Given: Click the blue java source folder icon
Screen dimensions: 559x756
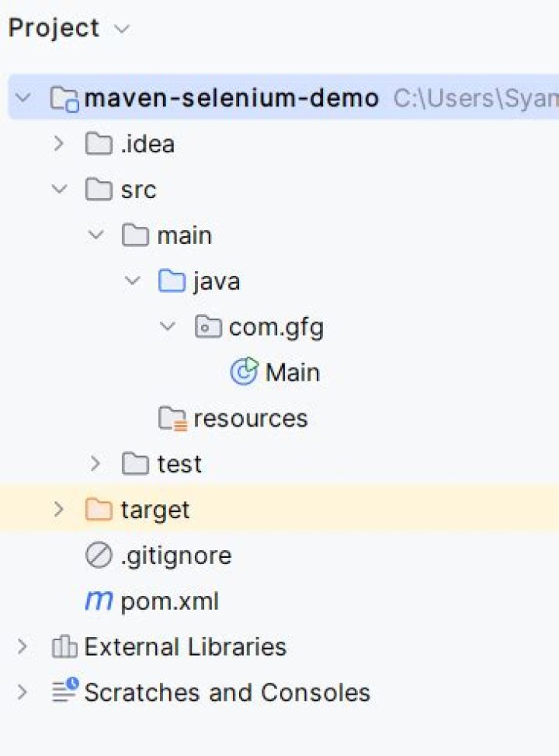Looking at the screenshot, I should tap(172, 280).
